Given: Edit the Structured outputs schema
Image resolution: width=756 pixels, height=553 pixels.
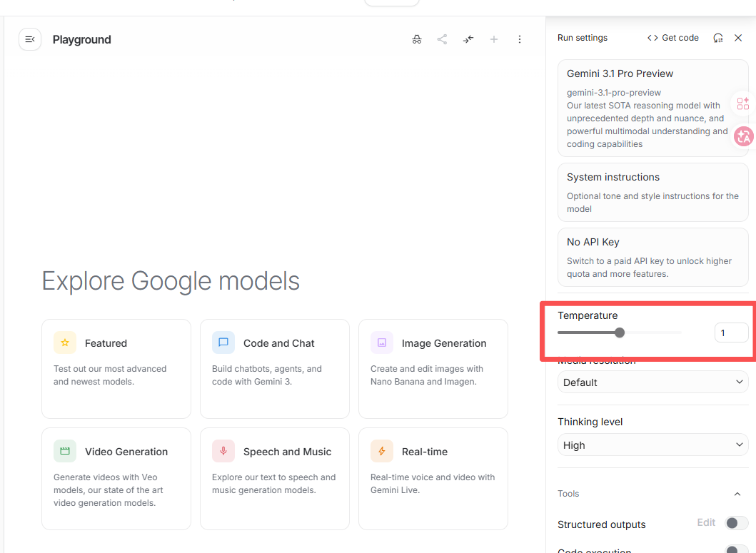Looking at the screenshot, I should 705,522.
